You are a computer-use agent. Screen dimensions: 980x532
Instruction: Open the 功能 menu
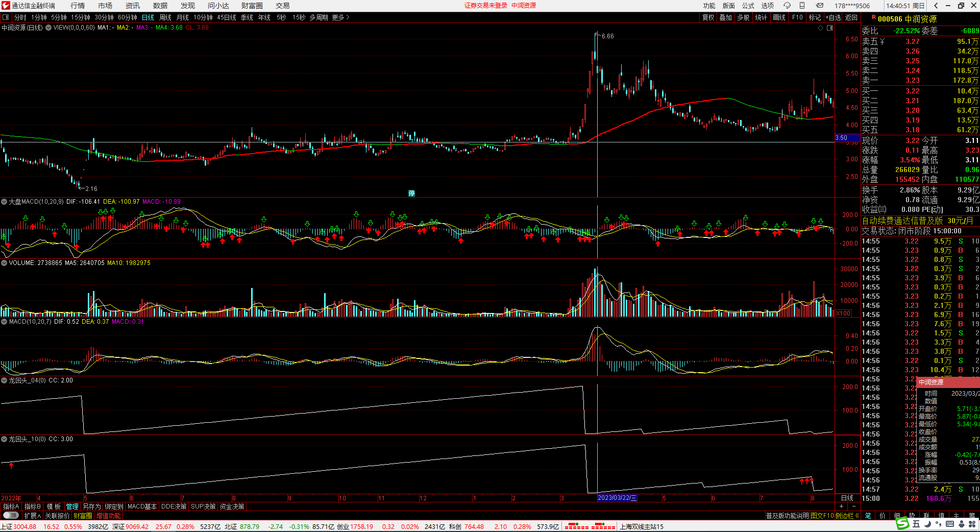coord(709,6)
